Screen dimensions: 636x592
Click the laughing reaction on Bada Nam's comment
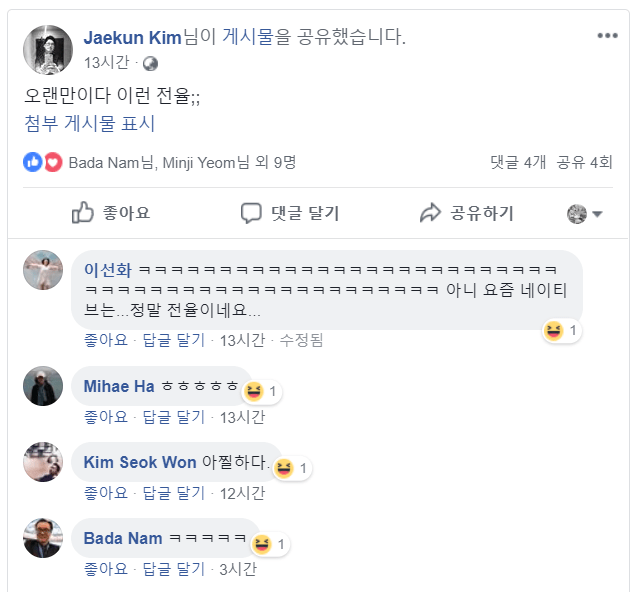[262, 544]
